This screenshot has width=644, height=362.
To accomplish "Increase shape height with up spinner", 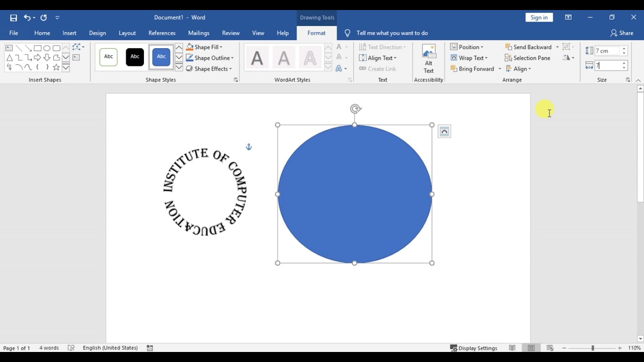I will pyautogui.click(x=624, y=49).
